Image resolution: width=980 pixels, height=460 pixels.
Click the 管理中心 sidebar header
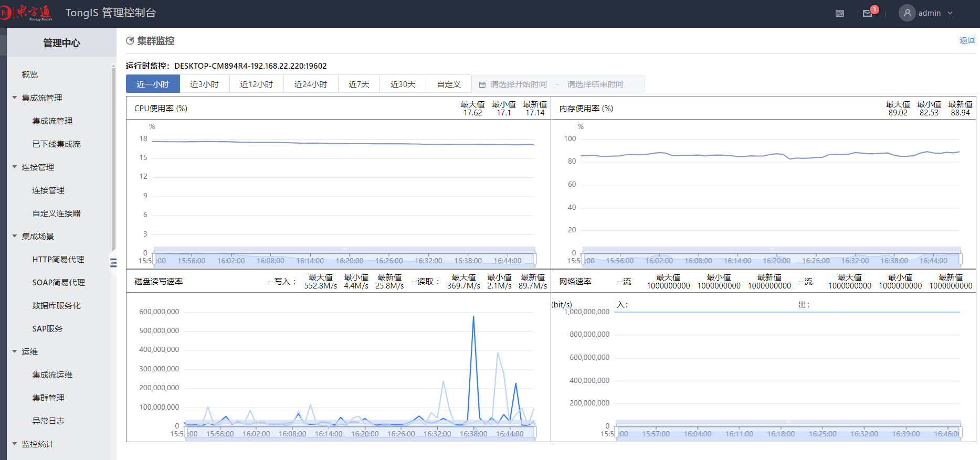[61, 42]
